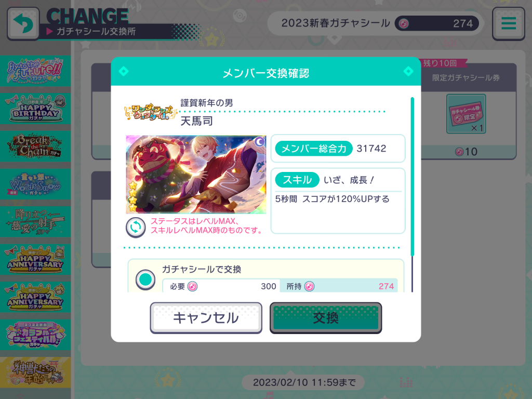Select the second HAPPY ANNIVERSARY gacha banner
The height and width of the screenshot is (399, 532).
[35, 297]
